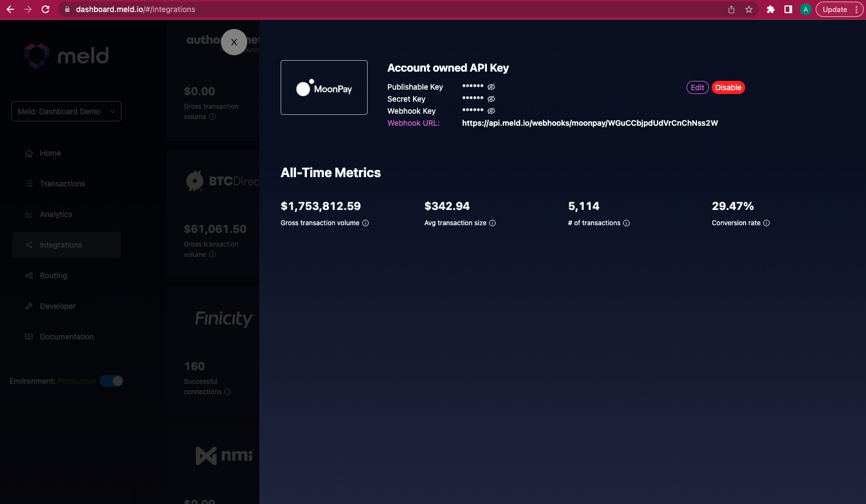The image size is (866, 504).
Task: Click the Transactions list icon
Action: point(29,184)
